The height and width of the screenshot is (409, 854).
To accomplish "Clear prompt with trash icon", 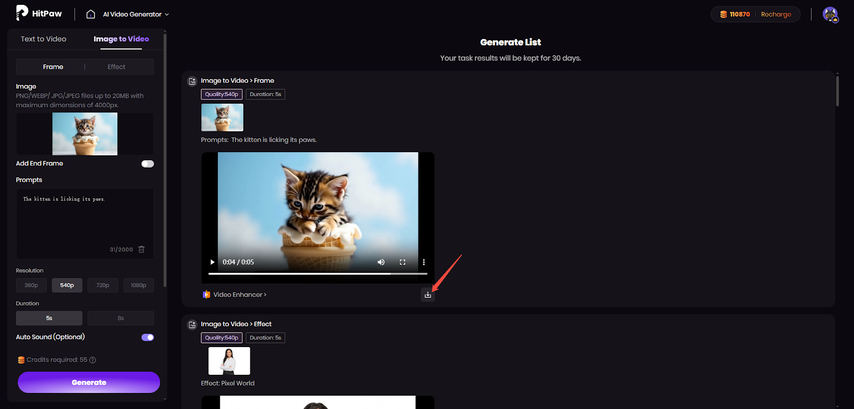I will (142, 249).
